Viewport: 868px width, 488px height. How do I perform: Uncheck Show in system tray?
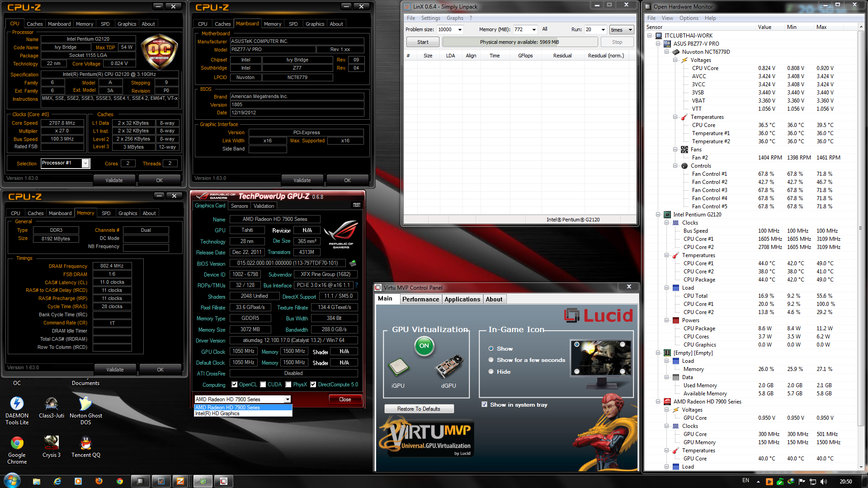click(485, 404)
